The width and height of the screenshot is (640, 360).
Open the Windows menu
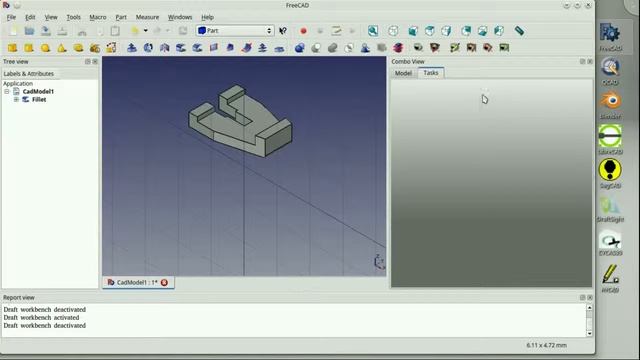(x=180, y=17)
